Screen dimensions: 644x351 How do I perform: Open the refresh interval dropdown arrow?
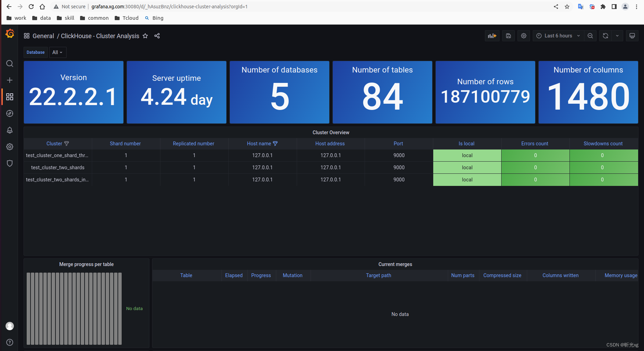[x=618, y=35]
